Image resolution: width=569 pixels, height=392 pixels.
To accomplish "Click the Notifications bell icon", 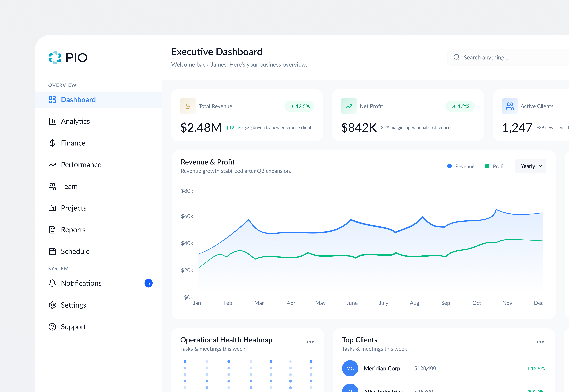I will (52, 283).
